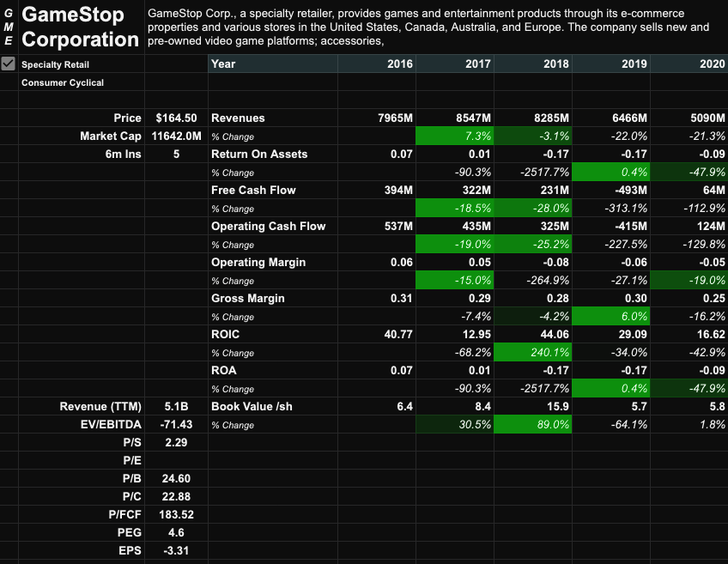Select the P/B value 24.60

[176, 479]
